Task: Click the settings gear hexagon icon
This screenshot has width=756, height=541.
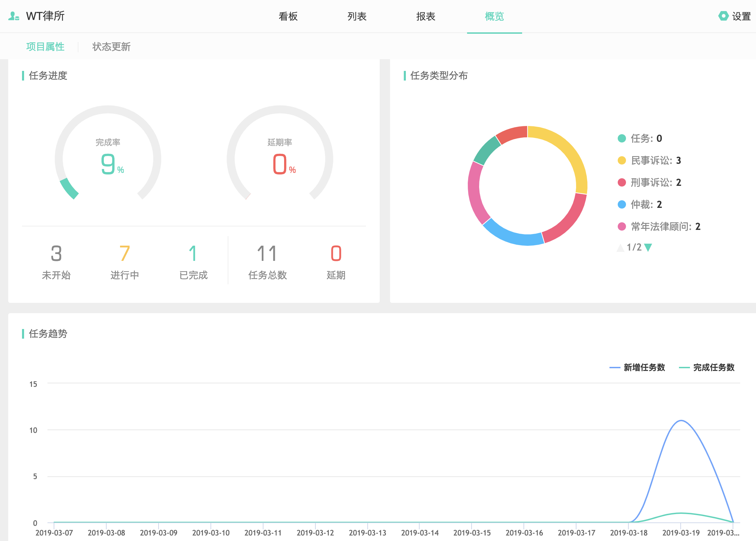Action: pyautogui.click(x=723, y=16)
